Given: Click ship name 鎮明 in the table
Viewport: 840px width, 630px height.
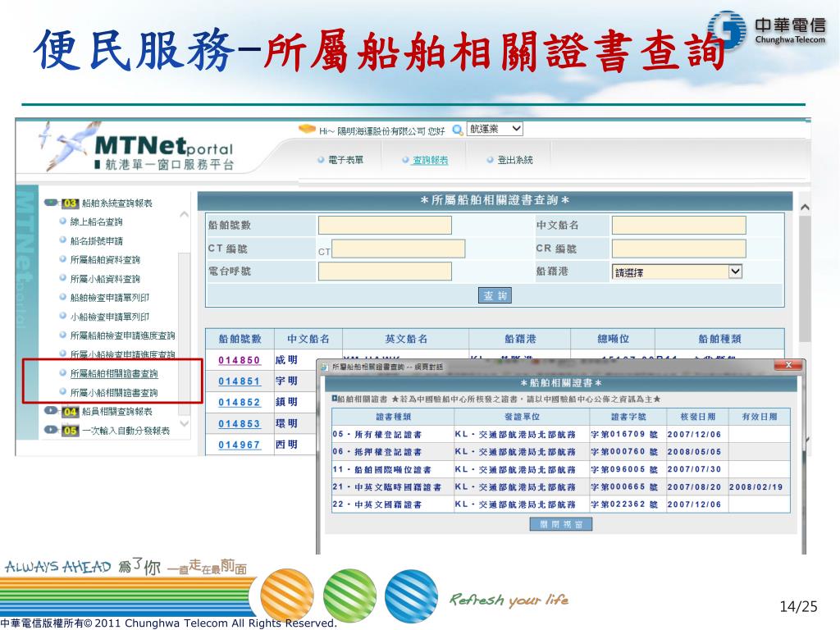Looking at the screenshot, I should pos(286,402).
